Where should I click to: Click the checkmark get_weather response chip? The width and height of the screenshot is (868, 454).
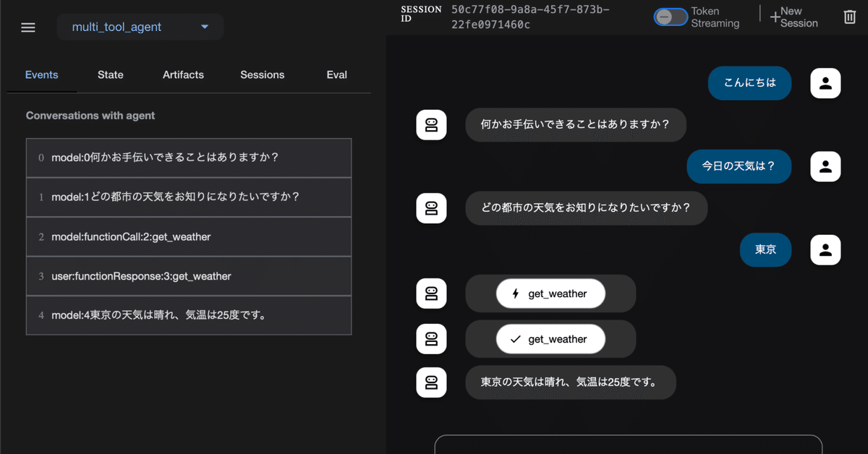click(x=550, y=338)
